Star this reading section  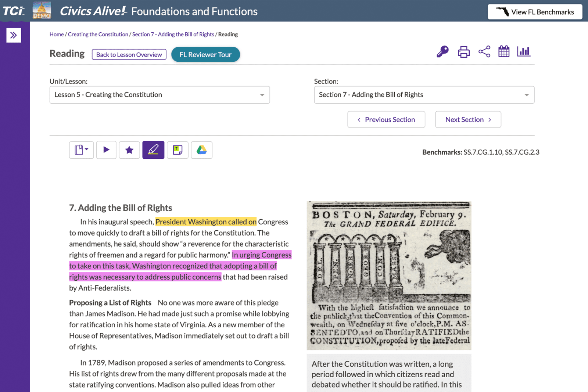point(129,150)
